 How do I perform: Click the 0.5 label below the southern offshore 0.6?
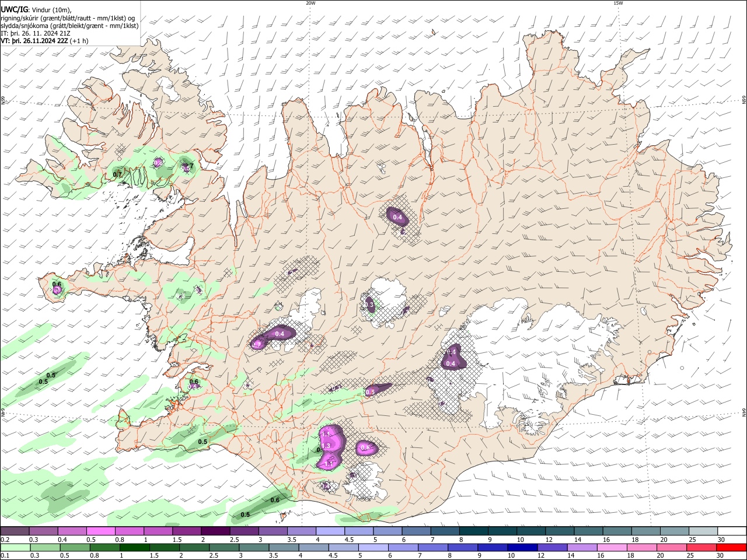tap(245, 514)
